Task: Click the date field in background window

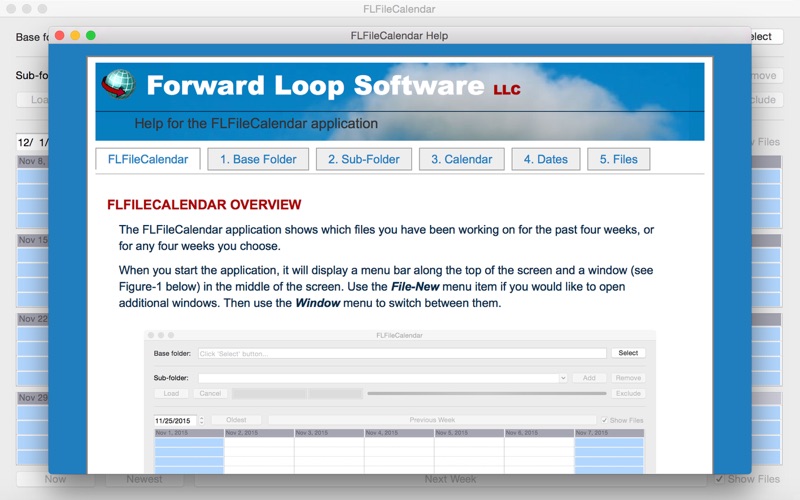Action: point(33,142)
